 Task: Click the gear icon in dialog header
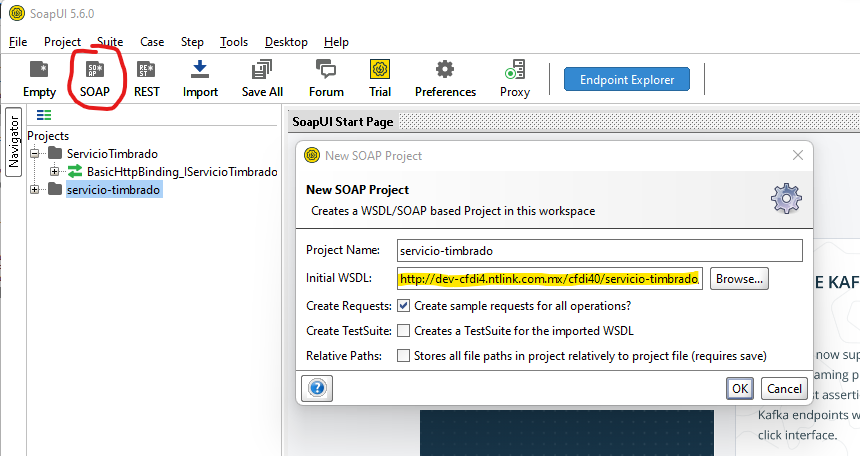coord(786,199)
